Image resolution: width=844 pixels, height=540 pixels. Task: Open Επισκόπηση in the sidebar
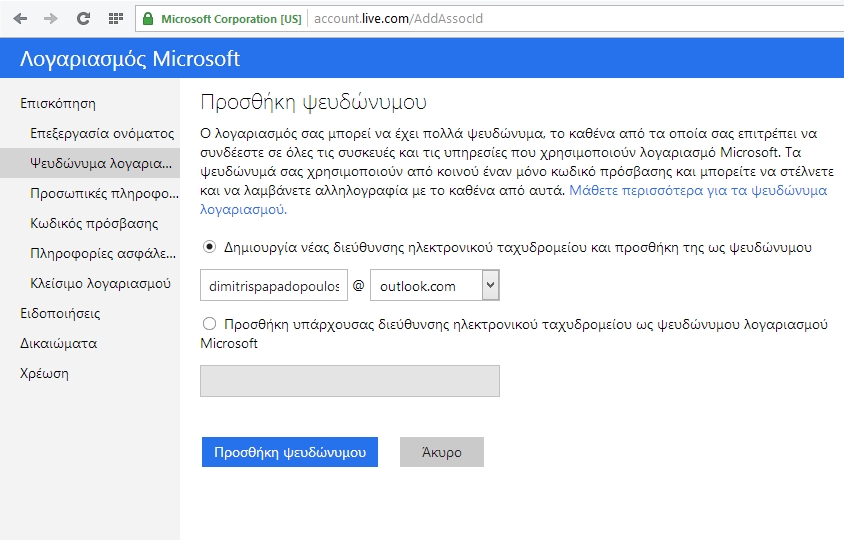(x=58, y=103)
